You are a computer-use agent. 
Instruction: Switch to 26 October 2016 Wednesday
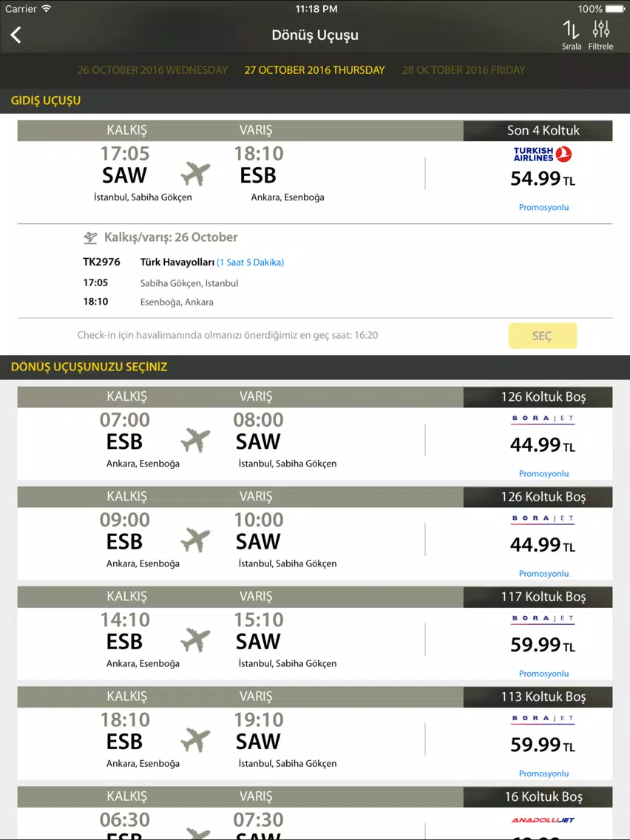tap(152, 70)
